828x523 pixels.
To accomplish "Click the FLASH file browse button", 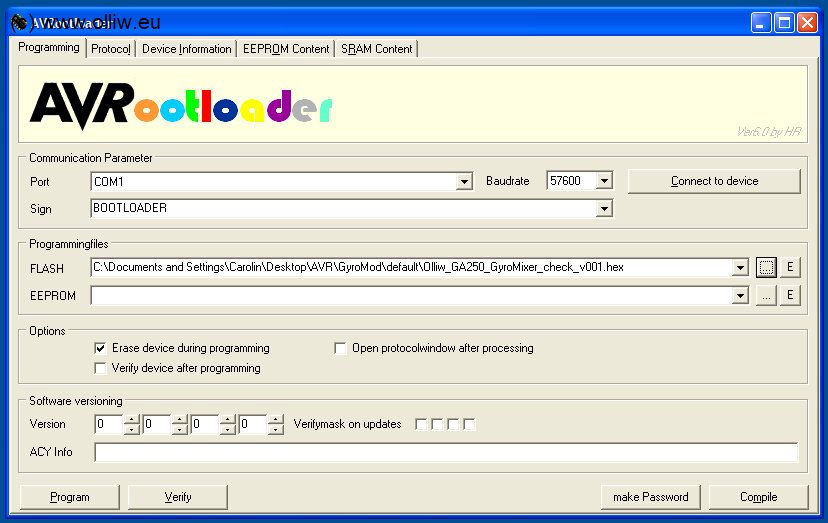I will click(766, 267).
